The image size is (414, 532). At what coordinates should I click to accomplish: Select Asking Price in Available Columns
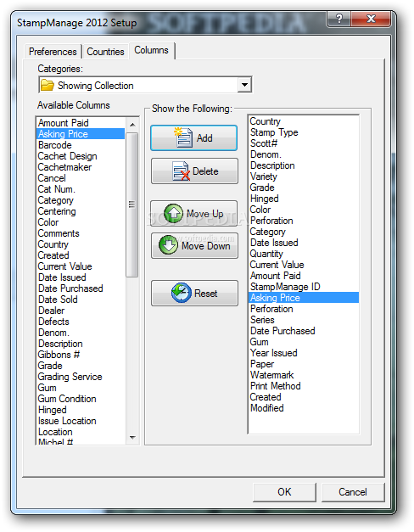click(81, 134)
